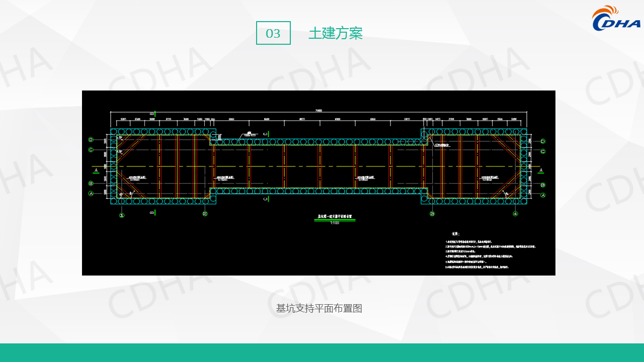Click the 1:100 scale label under the drawing title
This screenshot has height=362, width=644.
[x=335, y=223]
